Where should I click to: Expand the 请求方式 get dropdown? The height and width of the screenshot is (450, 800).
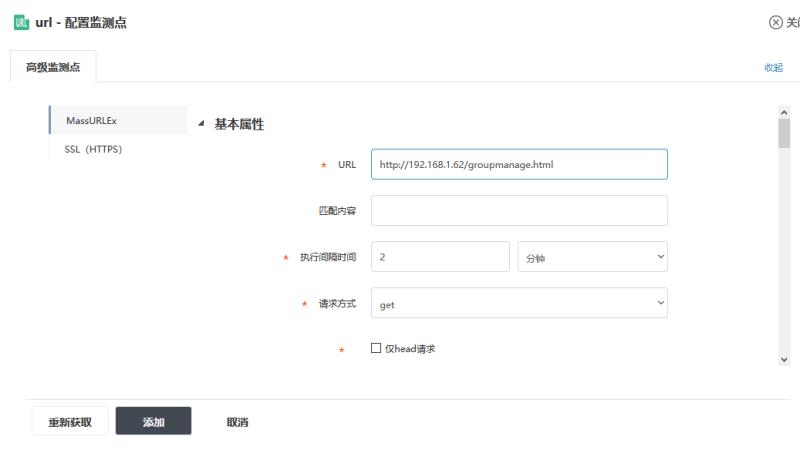(x=518, y=303)
